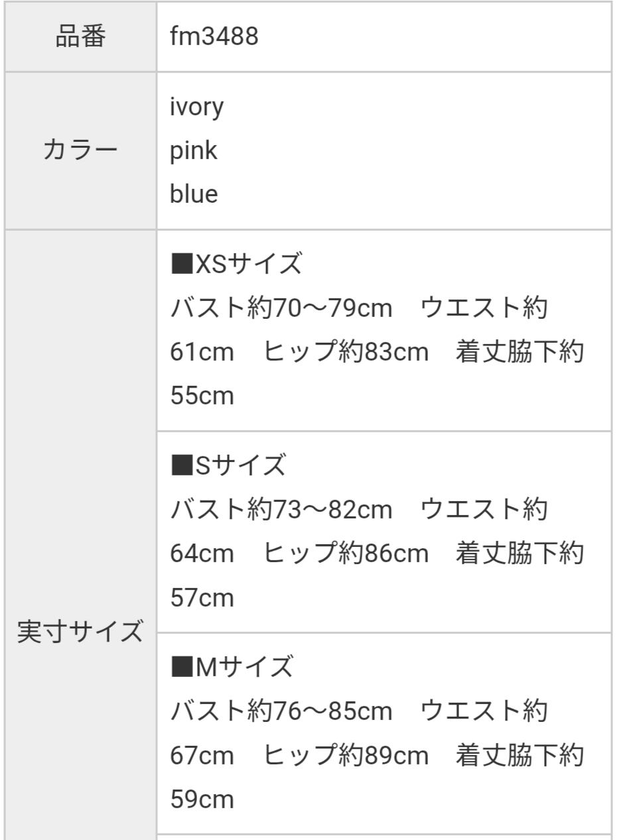Viewport: 621px width, 840px height.
Task: Click the 61cm waist value
Action: tap(202, 353)
